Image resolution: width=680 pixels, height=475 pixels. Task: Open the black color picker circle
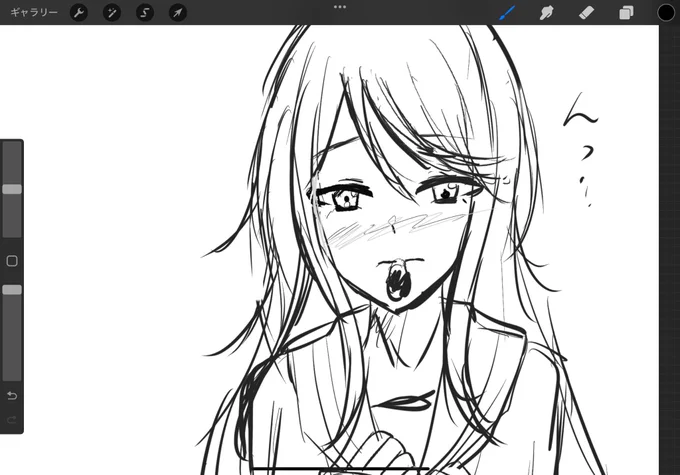[666, 13]
